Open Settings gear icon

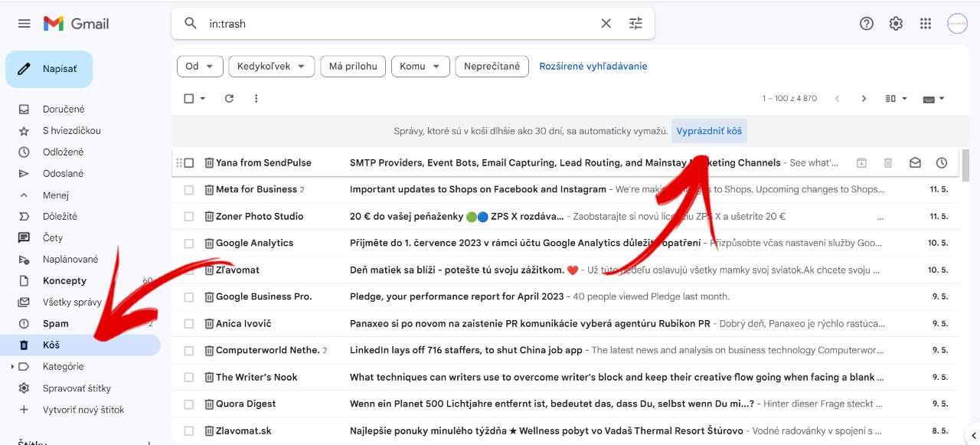pyautogui.click(x=896, y=24)
